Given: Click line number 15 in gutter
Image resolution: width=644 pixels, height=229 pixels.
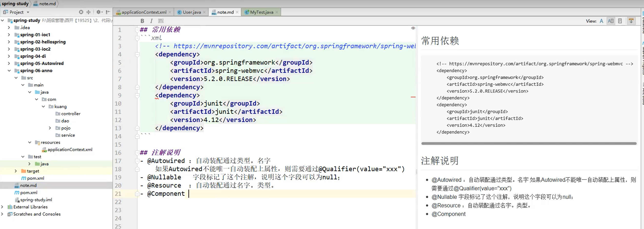Looking at the screenshot, I should click(x=118, y=145).
